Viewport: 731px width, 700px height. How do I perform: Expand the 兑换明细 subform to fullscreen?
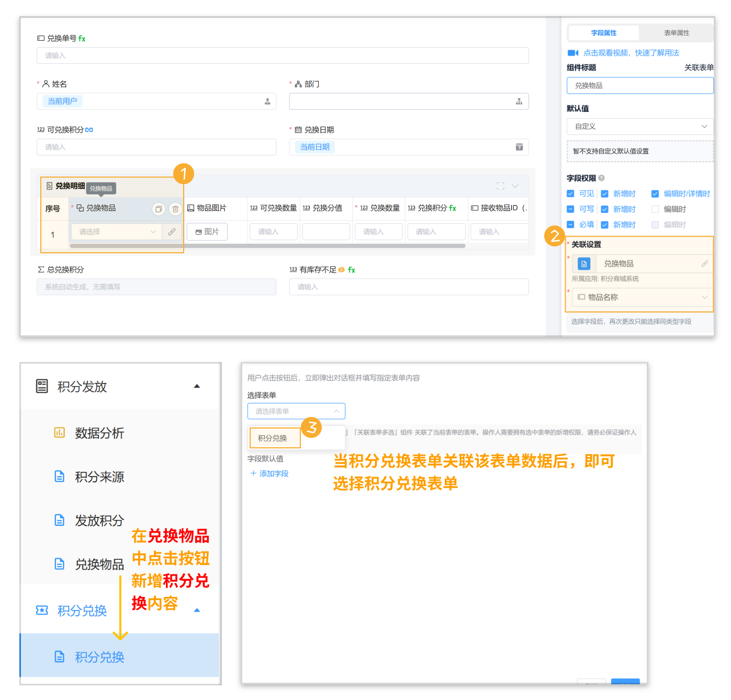(x=500, y=186)
